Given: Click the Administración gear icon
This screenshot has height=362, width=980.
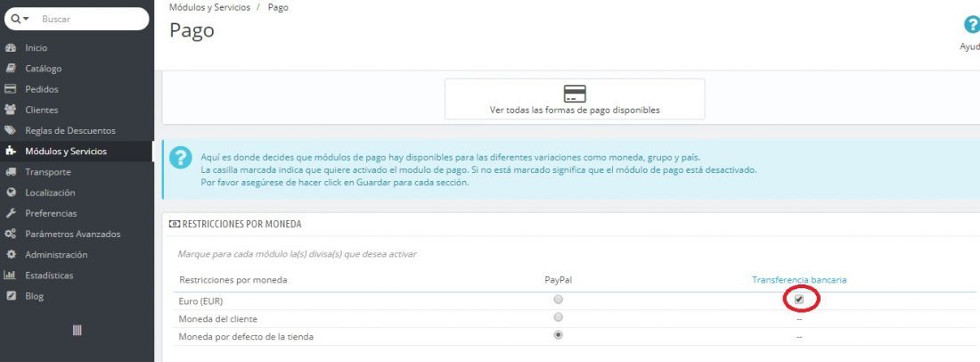Looking at the screenshot, I should tap(10, 254).
